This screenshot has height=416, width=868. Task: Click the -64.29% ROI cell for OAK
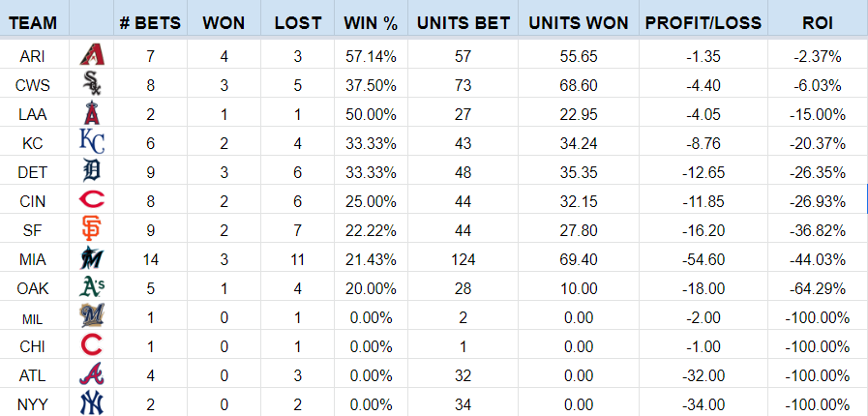817,288
